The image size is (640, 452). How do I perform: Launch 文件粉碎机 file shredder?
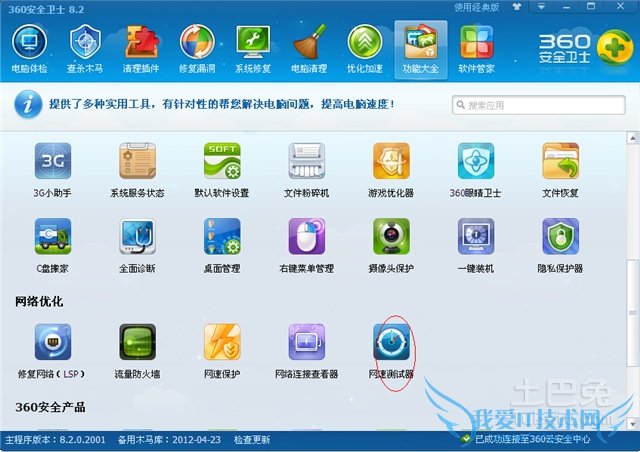point(307,170)
